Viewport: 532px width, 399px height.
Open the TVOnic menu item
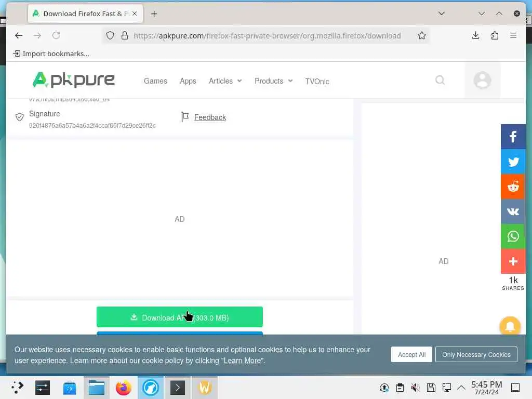click(x=317, y=82)
